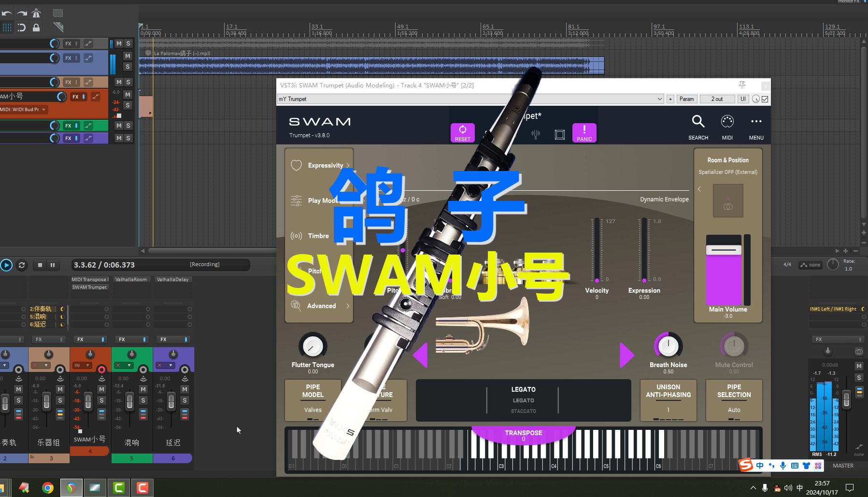
Task: Open the mY Trumpet preset dropdown
Action: [x=470, y=99]
